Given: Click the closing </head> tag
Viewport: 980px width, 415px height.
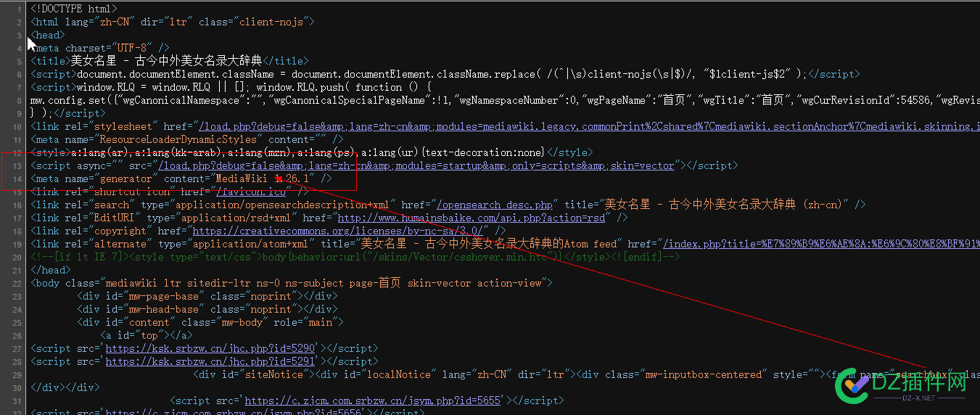Looking at the screenshot, I should click(51, 270).
